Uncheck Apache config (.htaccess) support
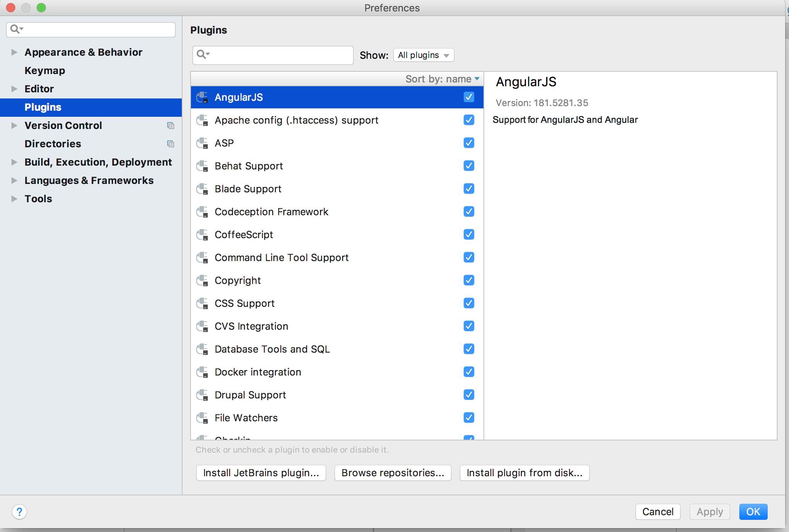The width and height of the screenshot is (789, 532). click(x=469, y=120)
